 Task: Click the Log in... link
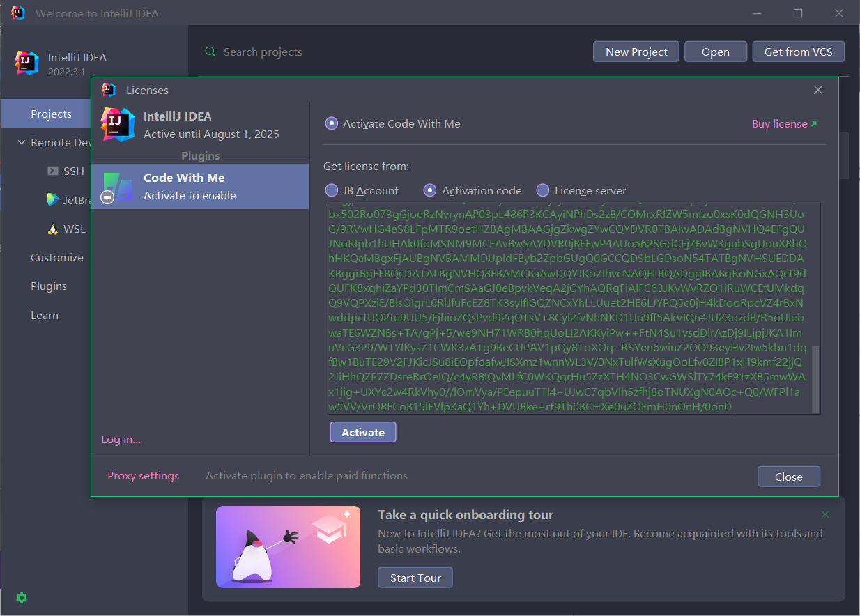click(x=121, y=439)
